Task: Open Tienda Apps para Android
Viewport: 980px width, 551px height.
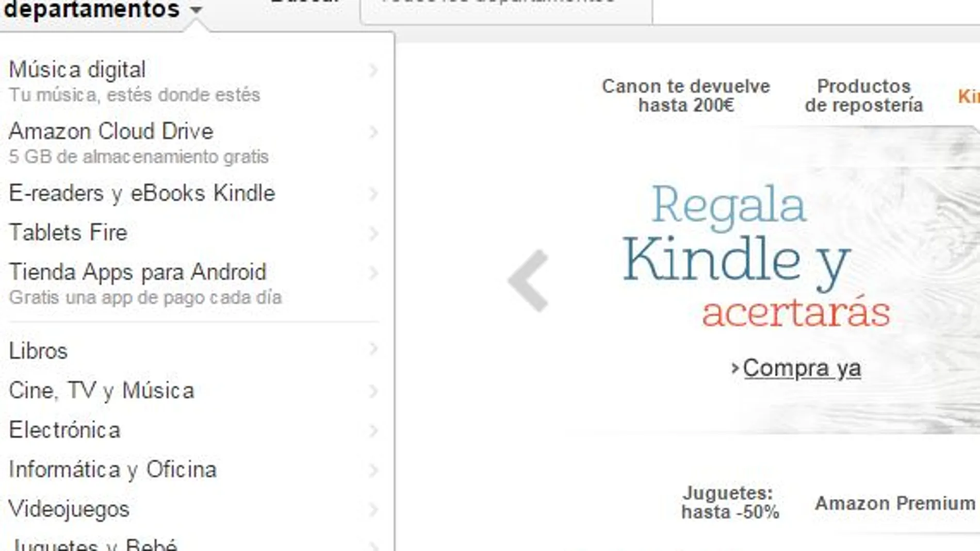Action: click(x=138, y=272)
